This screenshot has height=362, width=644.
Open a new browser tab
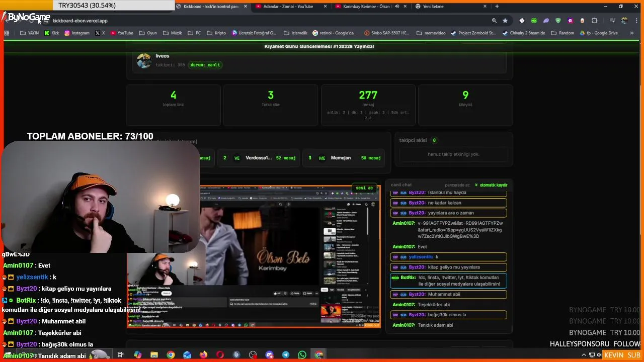(497, 7)
